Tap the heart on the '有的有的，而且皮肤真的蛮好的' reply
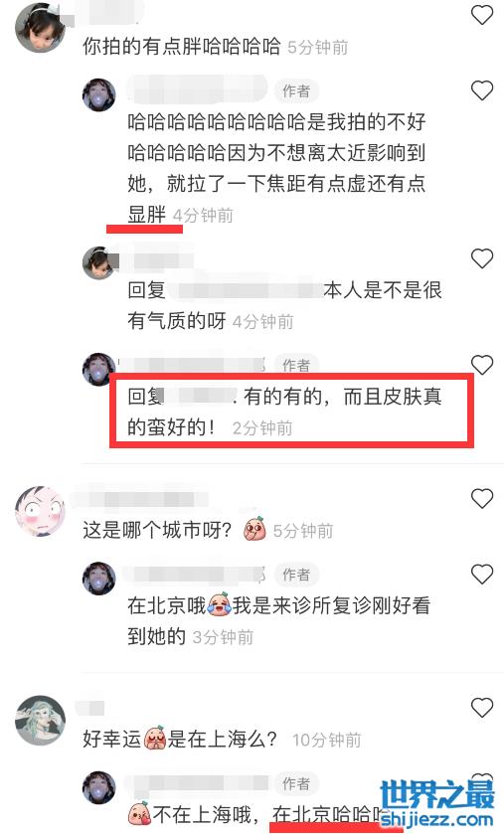 (482, 365)
